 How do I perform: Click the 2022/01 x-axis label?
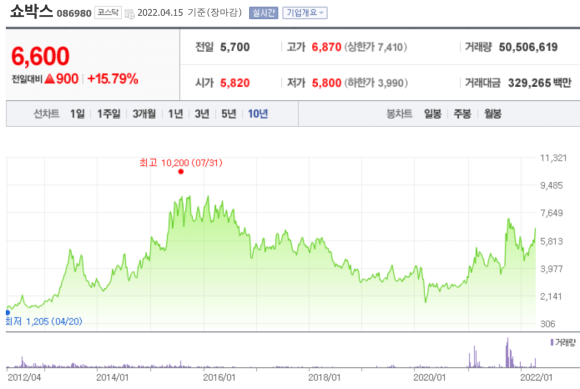click(x=536, y=378)
